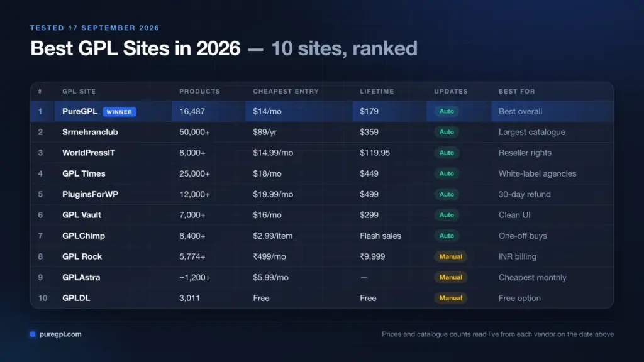The image size is (644, 362).
Task: Click the Manual badge in the GPLAstra row
Action: (x=450, y=277)
